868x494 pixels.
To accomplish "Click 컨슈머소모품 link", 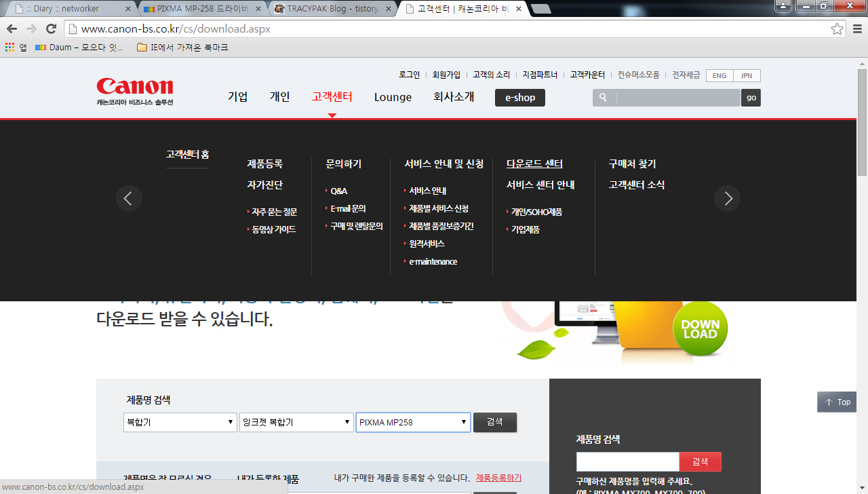I will (x=639, y=75).
